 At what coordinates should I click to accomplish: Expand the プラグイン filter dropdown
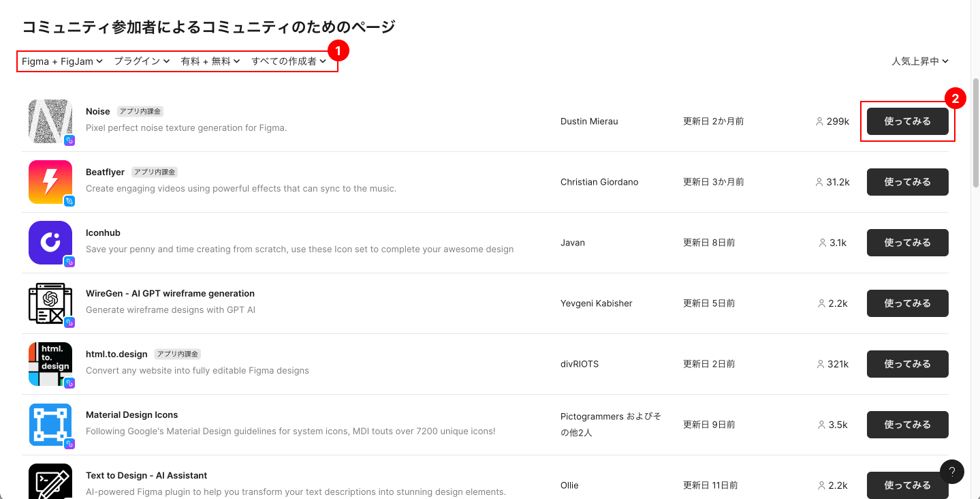(x=142, y=61)
